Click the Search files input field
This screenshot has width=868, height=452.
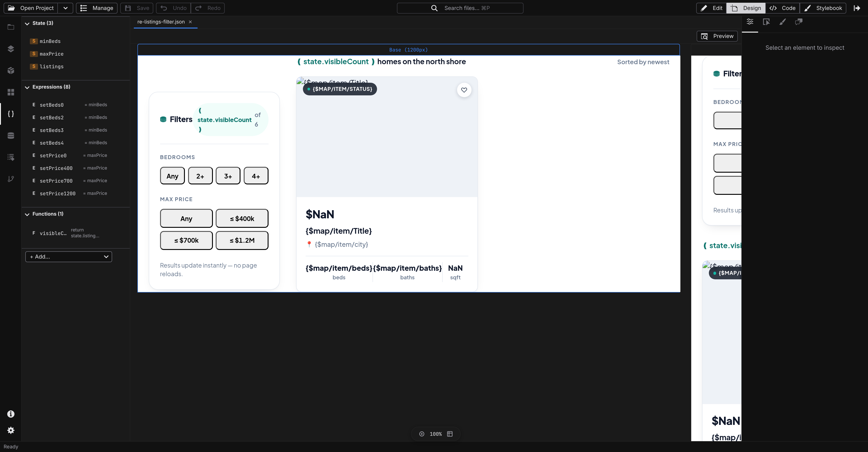click(460, 8)
